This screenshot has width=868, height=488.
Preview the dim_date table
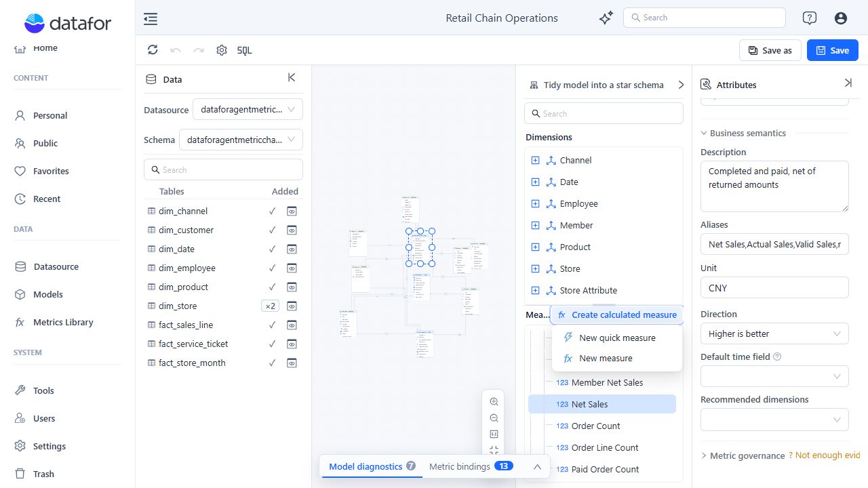[292, 249]
